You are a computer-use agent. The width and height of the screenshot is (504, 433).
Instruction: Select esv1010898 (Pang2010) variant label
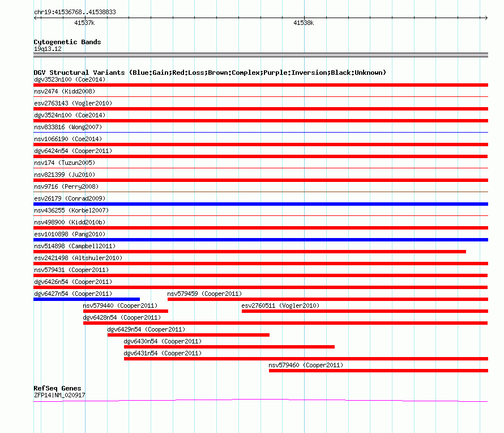pyautogui.click(x=70, y=234)
